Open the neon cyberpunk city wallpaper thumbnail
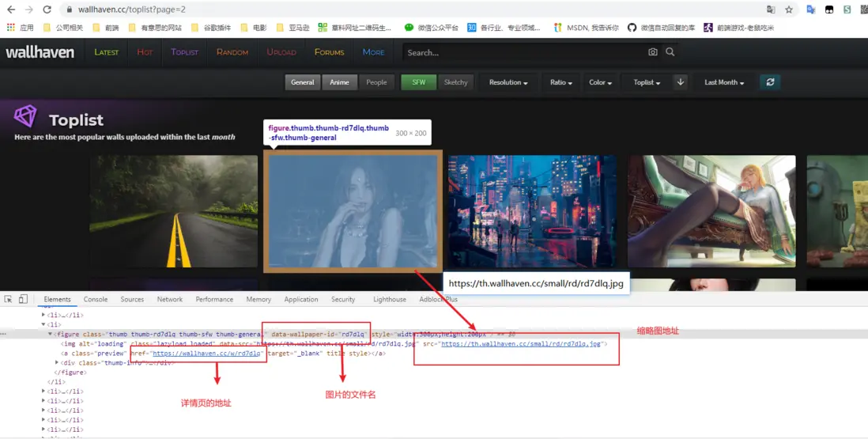The image size is (868, 439). (x=532, y=211)
